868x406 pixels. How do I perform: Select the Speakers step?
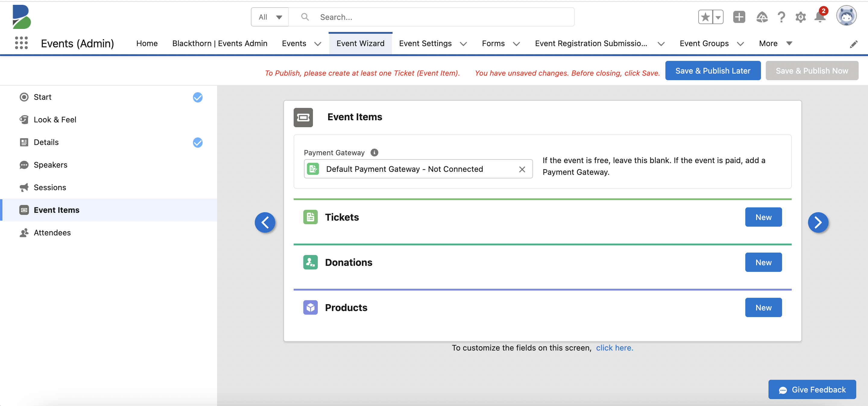109,165
